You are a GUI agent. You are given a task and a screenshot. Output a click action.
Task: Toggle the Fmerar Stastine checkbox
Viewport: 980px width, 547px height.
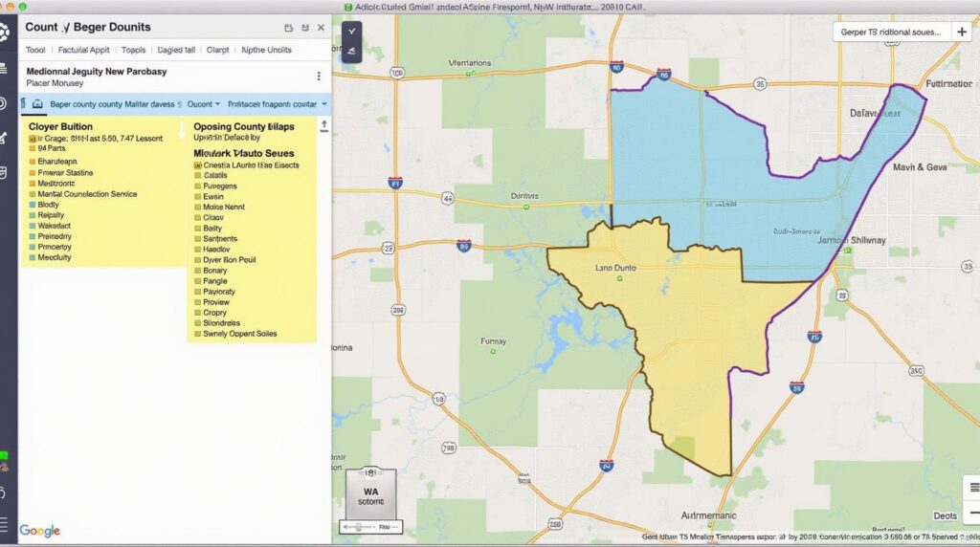pos(33,173)
